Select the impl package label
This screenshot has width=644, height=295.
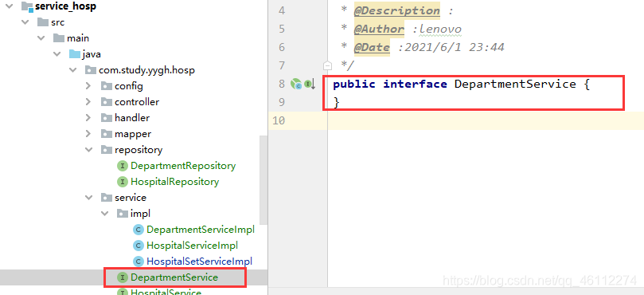tap(140, 214)
